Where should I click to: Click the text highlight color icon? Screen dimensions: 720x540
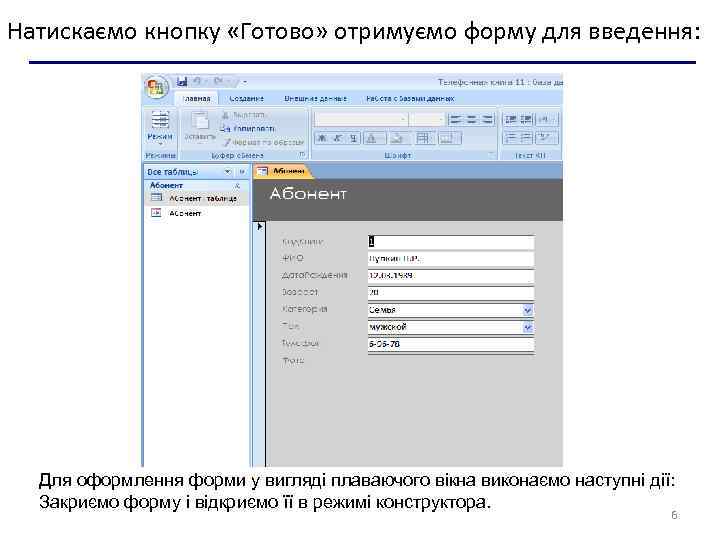(547, 138)
